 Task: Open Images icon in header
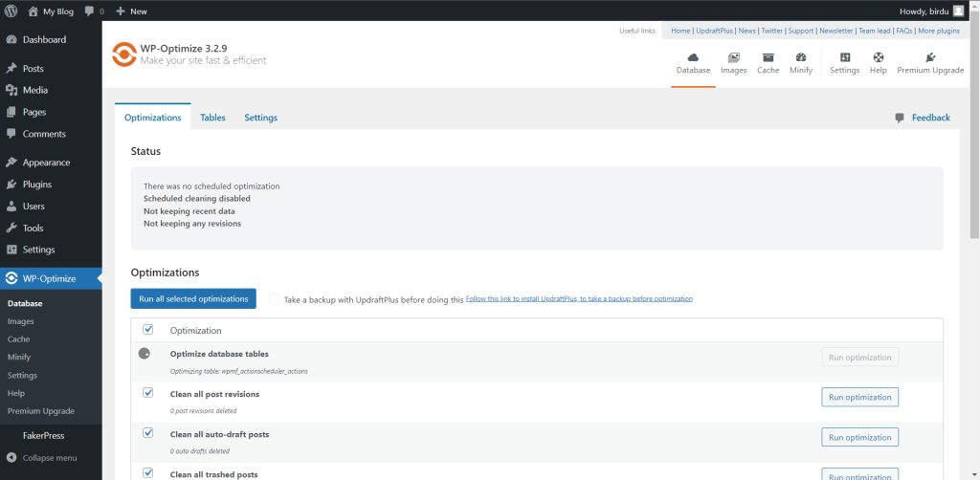(734, 56)
